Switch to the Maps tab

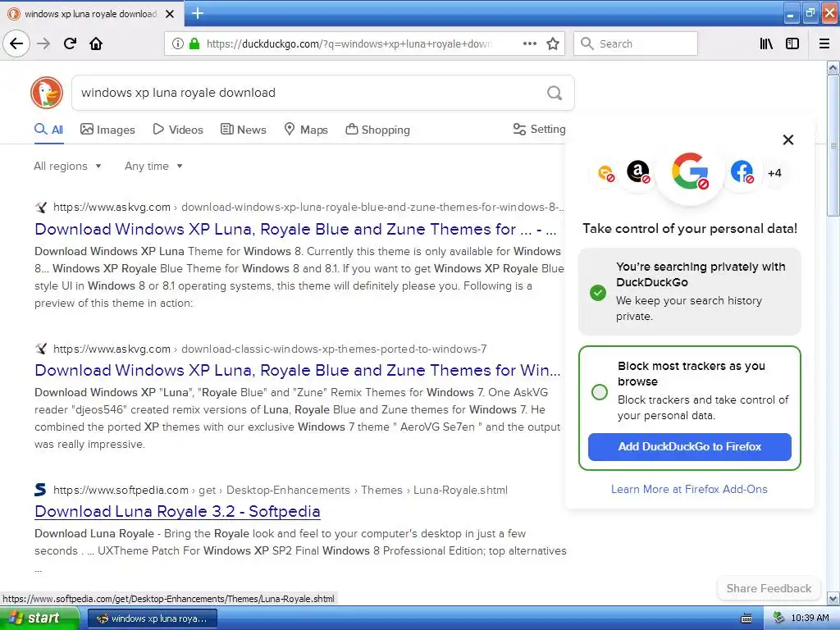tap(306, 129)
